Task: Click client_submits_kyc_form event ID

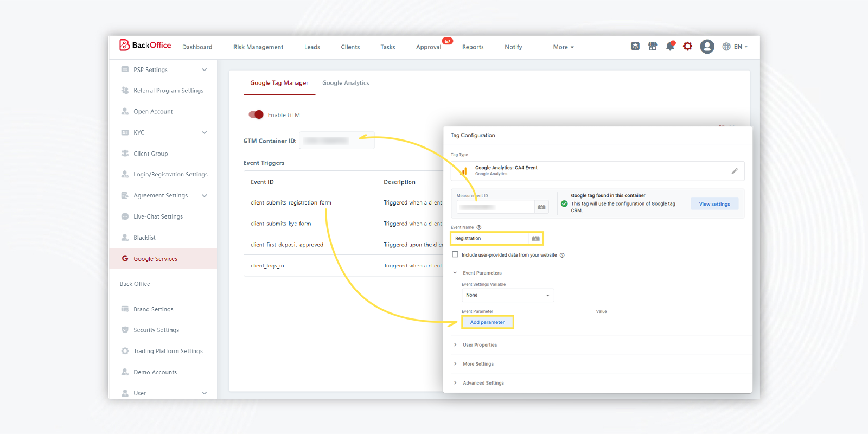Action: click(x=280, y=224)
